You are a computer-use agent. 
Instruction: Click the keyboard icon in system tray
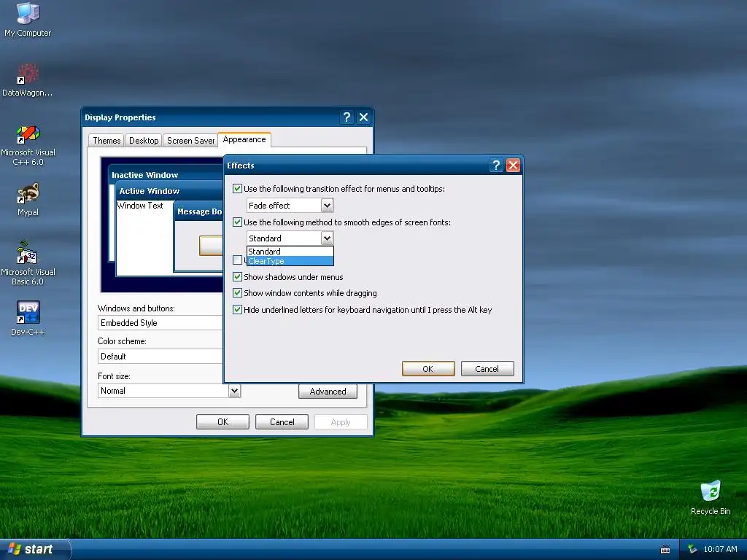[665, 550]
